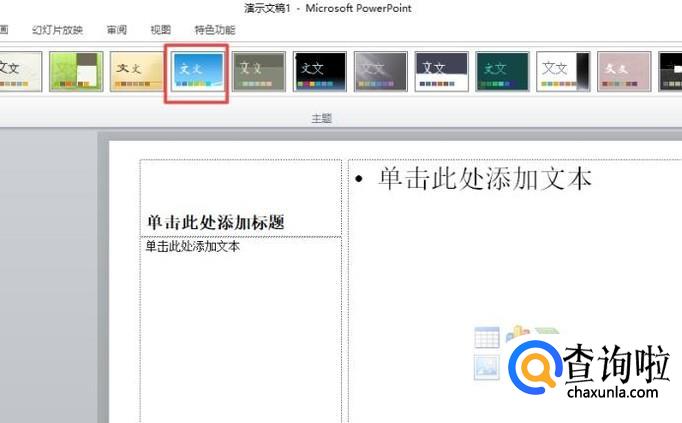This screenshot has width=682, height=423.
Task: Apply the dark teal theme thumbnail
Action: 502,72
